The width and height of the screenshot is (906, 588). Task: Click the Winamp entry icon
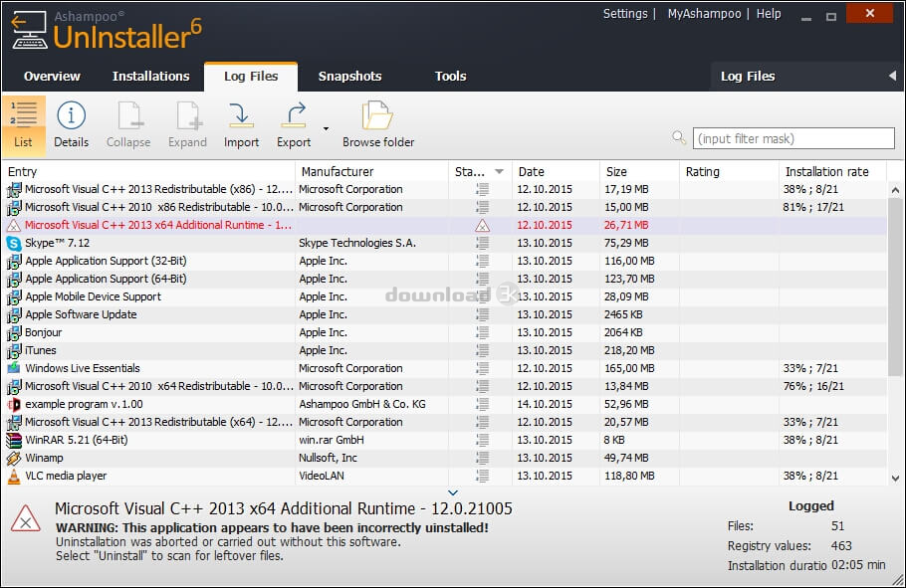tap(12, 458)
